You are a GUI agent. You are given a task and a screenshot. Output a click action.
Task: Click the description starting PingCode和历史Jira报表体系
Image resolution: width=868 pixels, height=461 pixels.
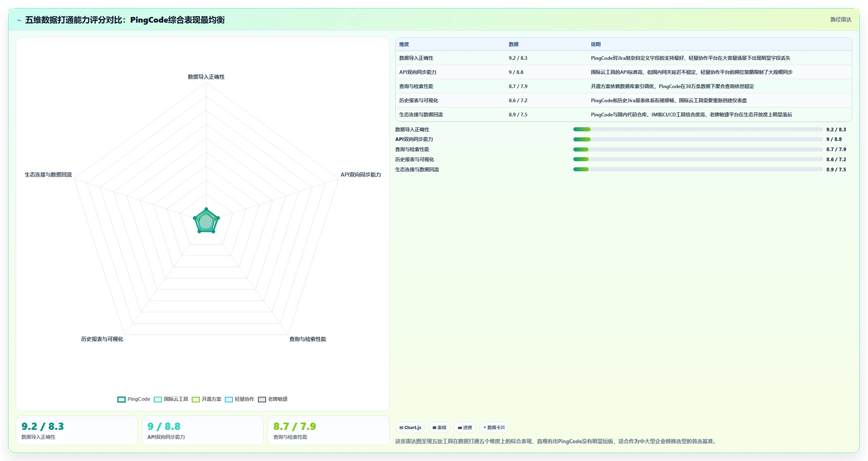(669, 101)
